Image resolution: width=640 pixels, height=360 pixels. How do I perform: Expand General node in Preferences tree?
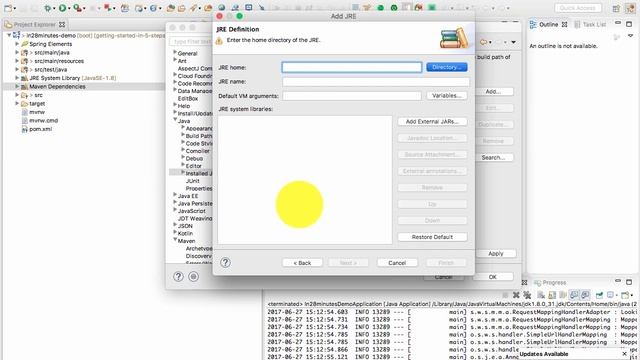[175, 53]
